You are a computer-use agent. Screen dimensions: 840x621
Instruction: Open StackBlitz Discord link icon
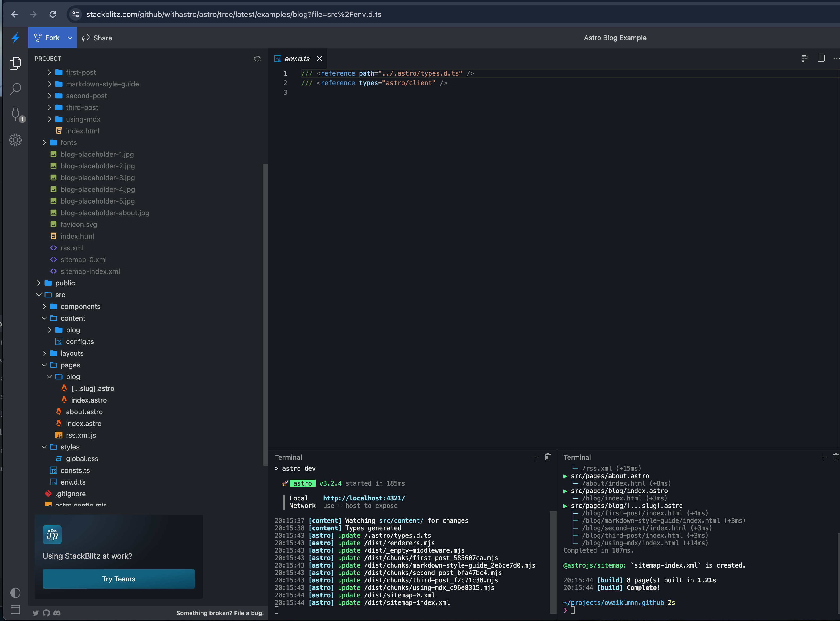coord(57,613)
